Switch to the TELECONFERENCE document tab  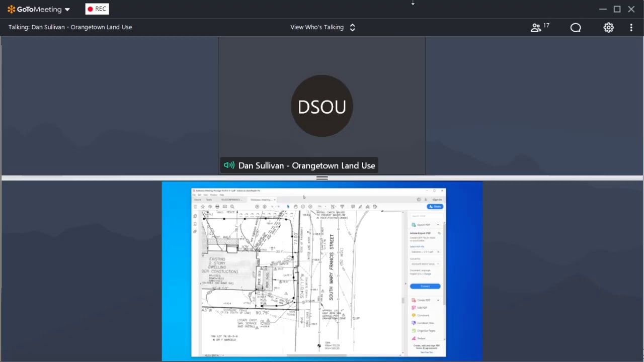(x=231, y=200)
